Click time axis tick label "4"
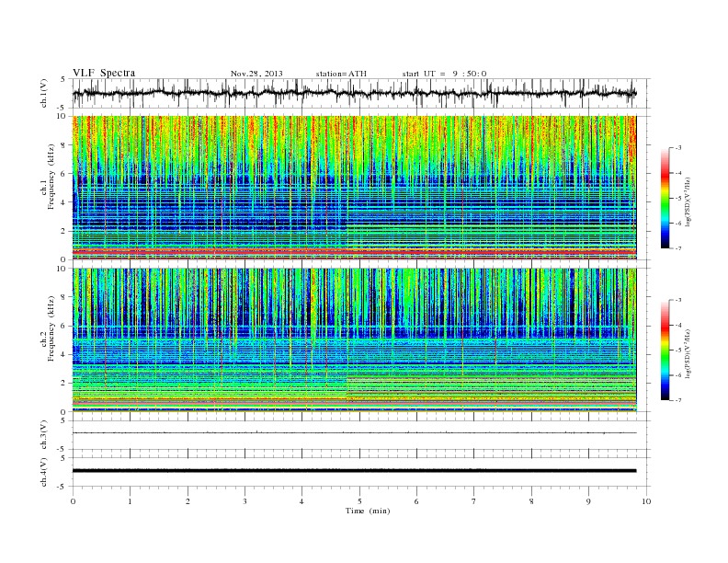Screen dimensions: 728x563 click(x=301, y=501)
